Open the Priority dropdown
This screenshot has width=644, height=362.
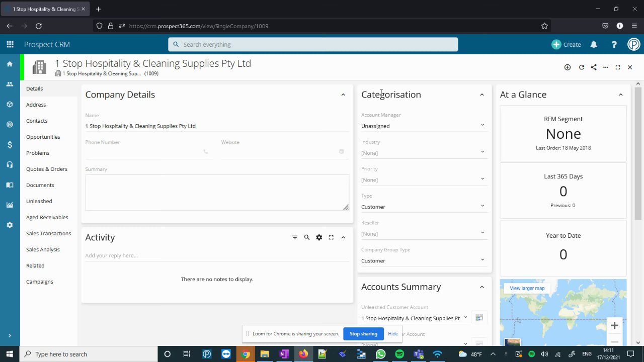(424, 179)
